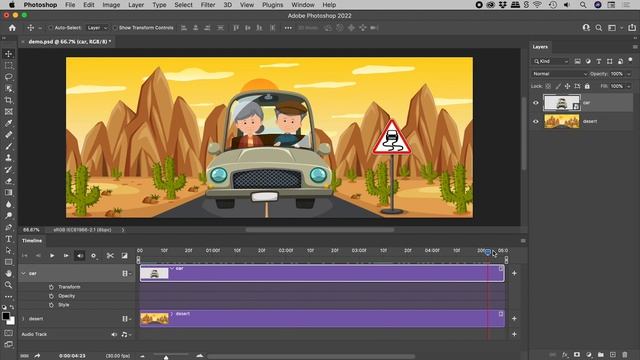Select the Crop tool
The image size is (640, 360).
click(x=9, y=100)
